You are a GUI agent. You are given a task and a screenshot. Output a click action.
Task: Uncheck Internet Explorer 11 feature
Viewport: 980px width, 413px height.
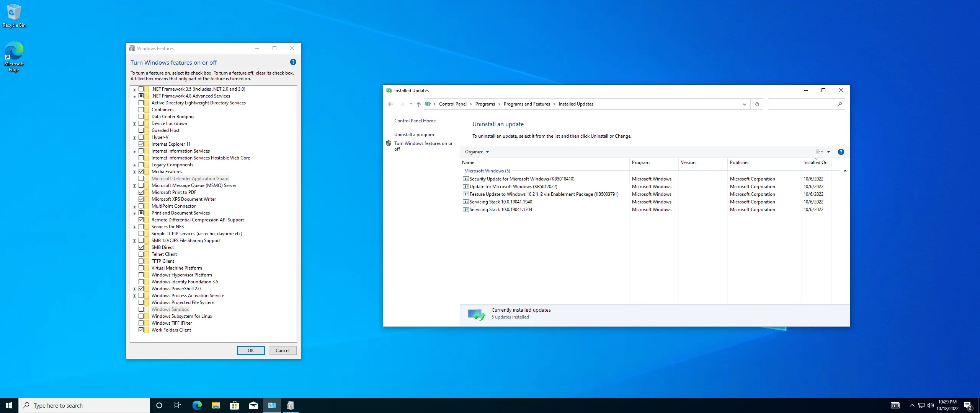(141, 144)
